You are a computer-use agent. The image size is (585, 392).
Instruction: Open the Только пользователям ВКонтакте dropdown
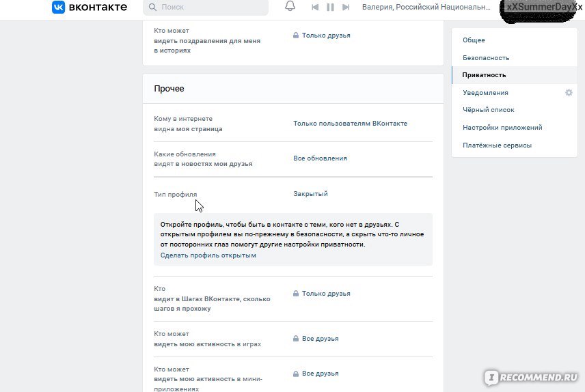pos(350,124)
